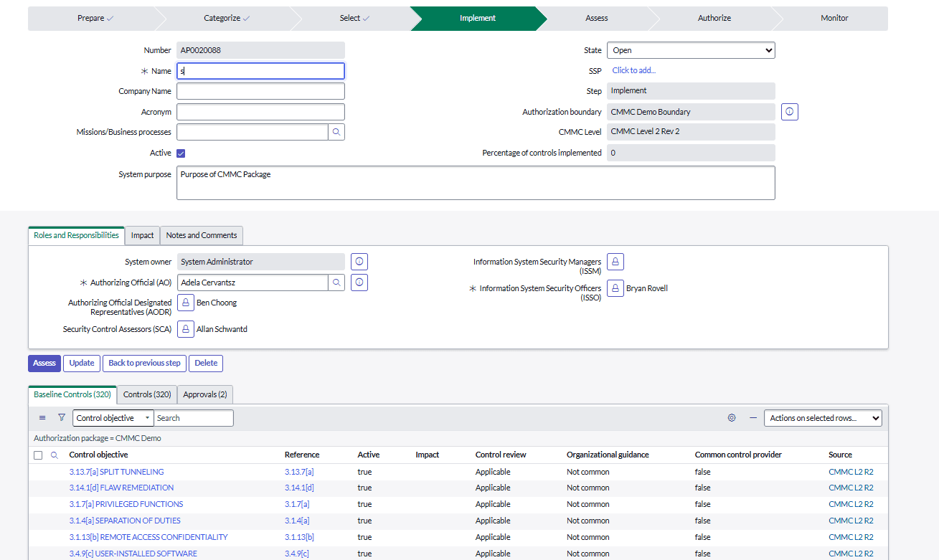Image resolution: width=939 pixels, height=560 pixels.
Task: Click SSP 'Click to add...' link
Action: tap(634, 70)
